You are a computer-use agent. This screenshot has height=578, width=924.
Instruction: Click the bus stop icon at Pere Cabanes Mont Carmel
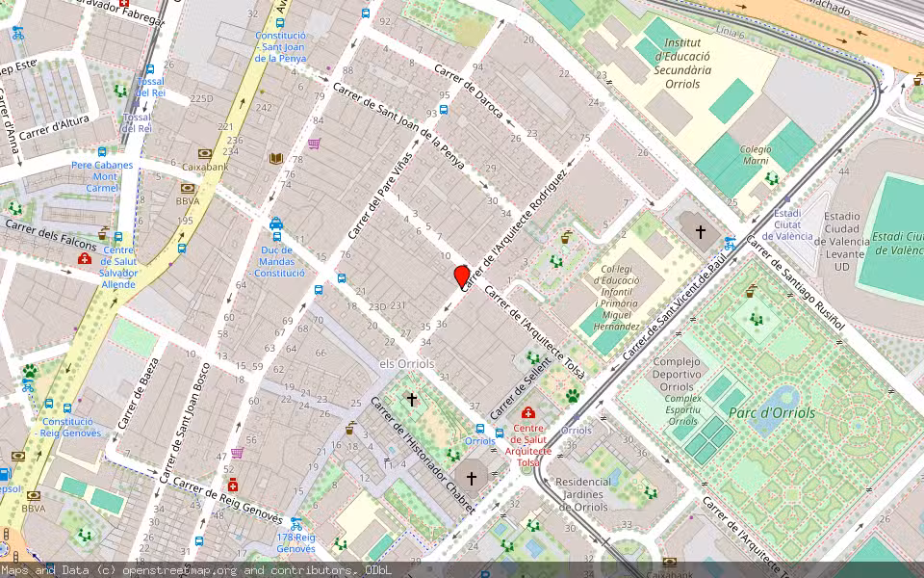tap(101, 150)
